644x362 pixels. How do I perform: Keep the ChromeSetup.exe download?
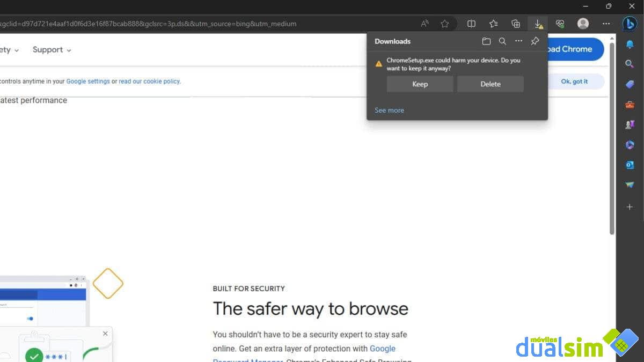pyautogui.click(x=420, y=84)
